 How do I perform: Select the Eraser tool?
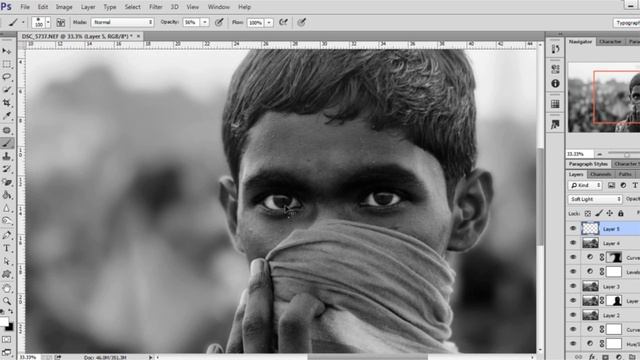point(7,182)
